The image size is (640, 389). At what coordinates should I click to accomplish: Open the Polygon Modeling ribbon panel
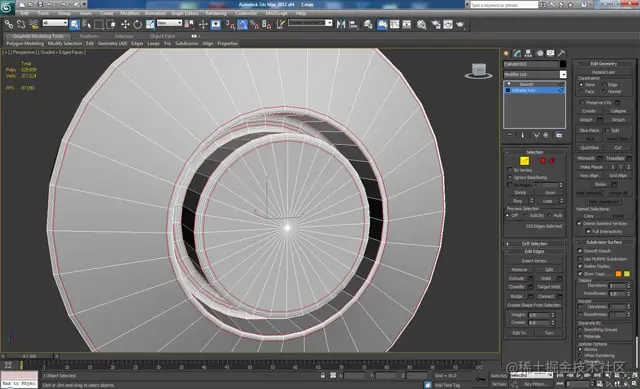coord(25,43)
